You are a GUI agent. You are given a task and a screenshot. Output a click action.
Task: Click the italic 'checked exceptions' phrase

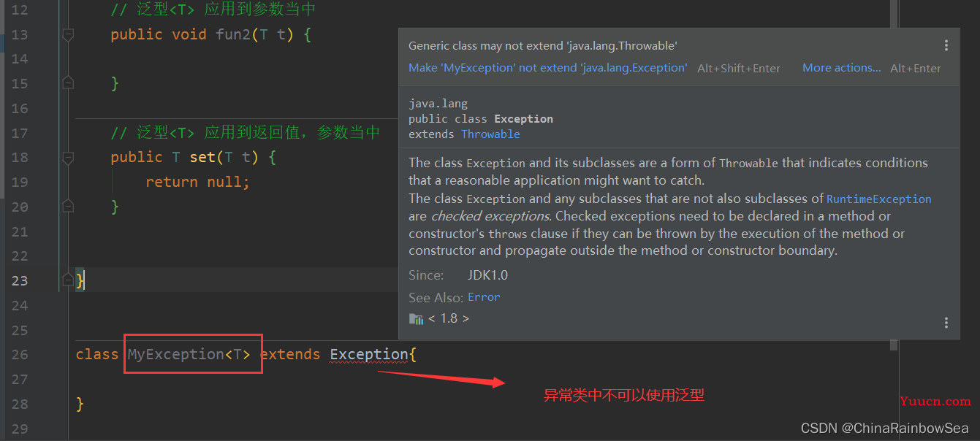coord(490,216)
